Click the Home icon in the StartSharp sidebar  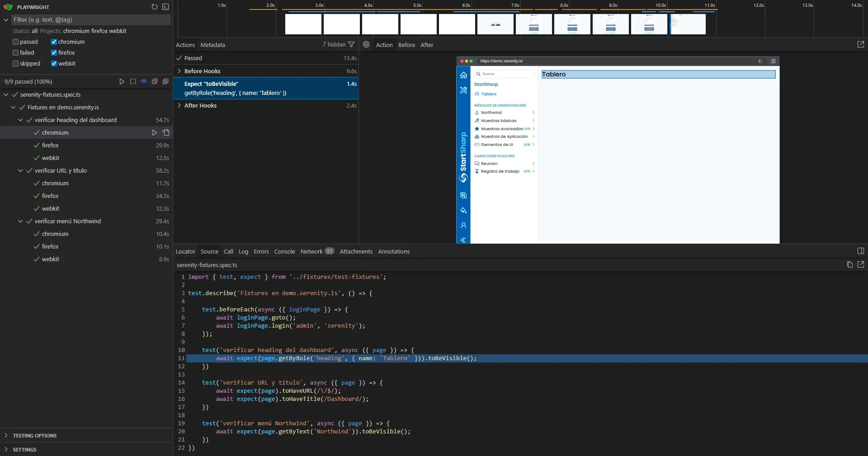(x=463, y=75)
